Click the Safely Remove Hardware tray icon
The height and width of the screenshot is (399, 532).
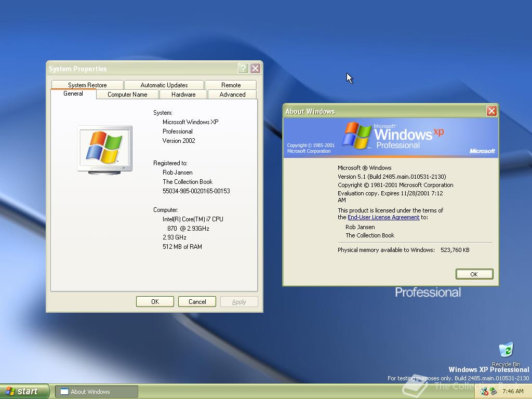494,392
